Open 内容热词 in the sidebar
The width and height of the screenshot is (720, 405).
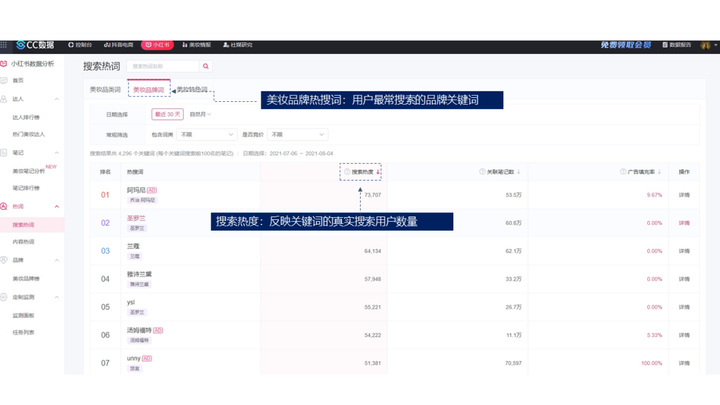[x=23, y=242]
